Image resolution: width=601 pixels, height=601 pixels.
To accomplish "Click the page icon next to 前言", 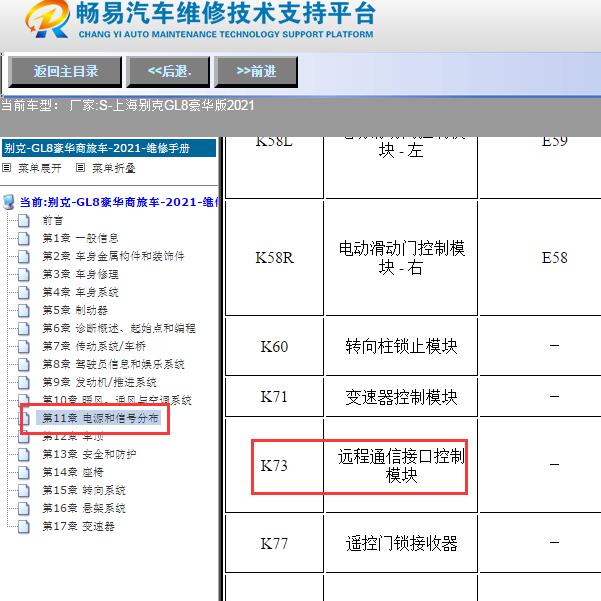I will pyautogui.click(x=24, y=220).
